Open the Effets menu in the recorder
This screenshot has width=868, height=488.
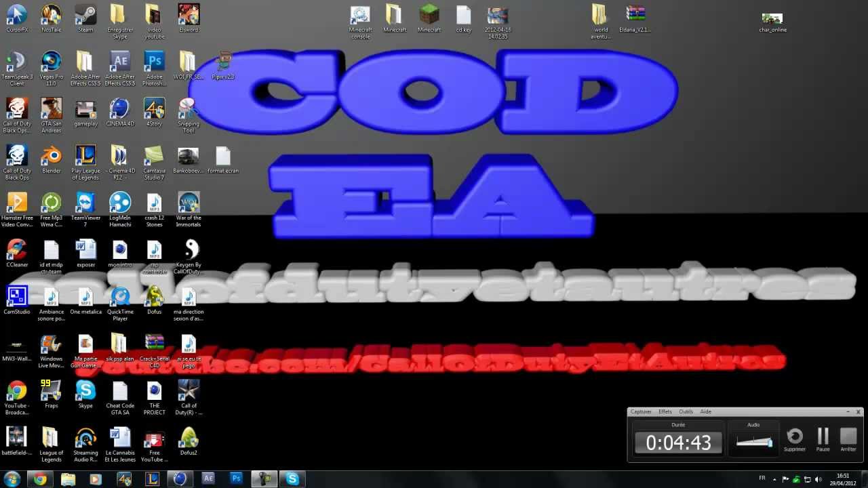click(665, 411)
